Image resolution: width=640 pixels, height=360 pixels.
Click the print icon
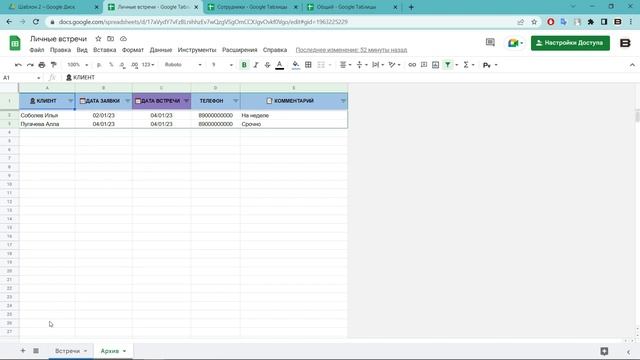tap(42, 65)
